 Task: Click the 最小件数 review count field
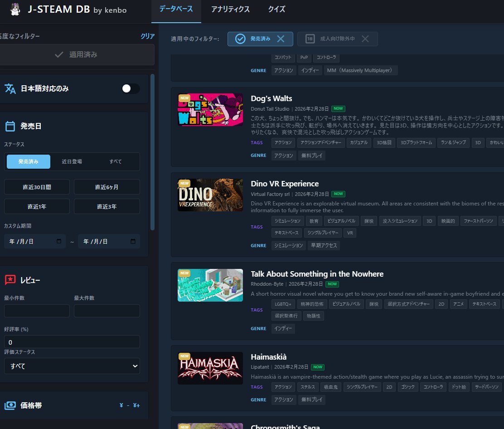point(37,311)
